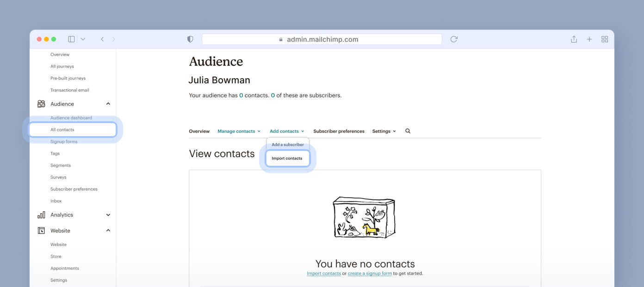644x287 pixels.
Task: Click the search magnifier icon in audience nav
Action: click(408, 131)
